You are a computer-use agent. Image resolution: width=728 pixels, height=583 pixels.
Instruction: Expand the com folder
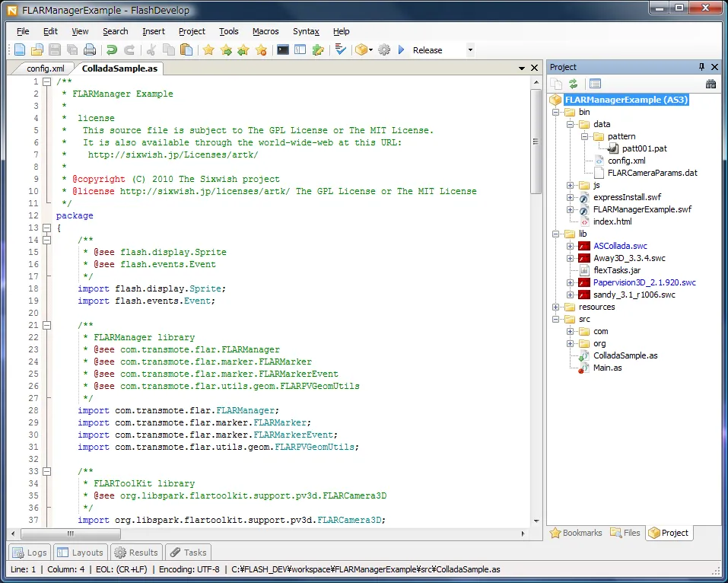click(570, 331)
